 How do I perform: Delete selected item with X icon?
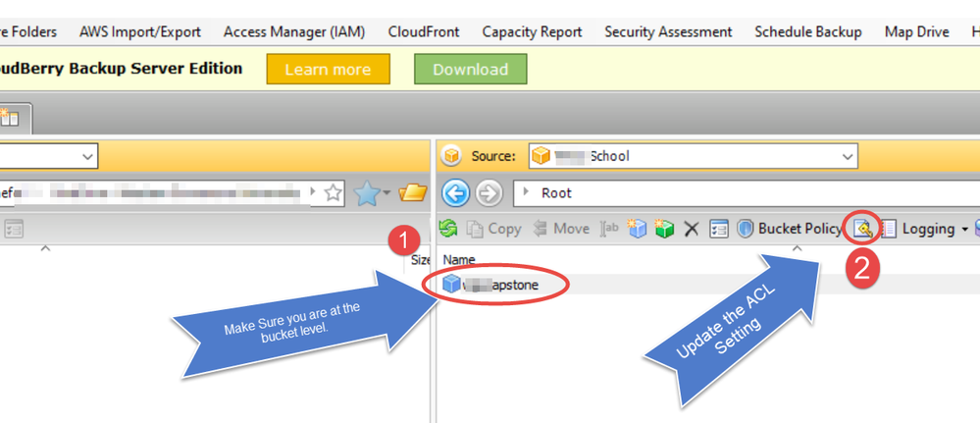pyautogui.click(x=691, y=230)
